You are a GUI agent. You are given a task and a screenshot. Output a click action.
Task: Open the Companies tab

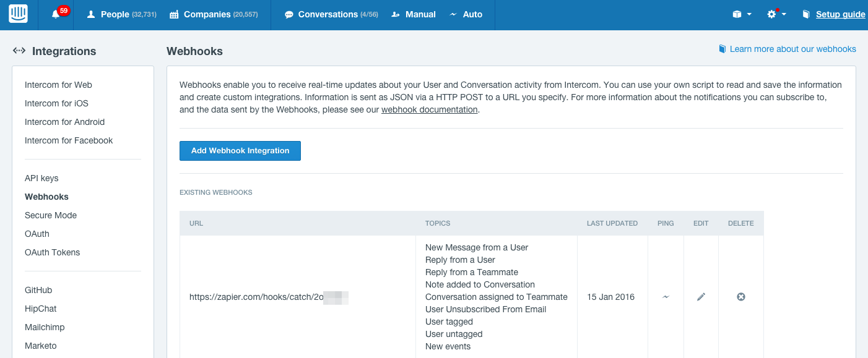(x=214, y=14)
